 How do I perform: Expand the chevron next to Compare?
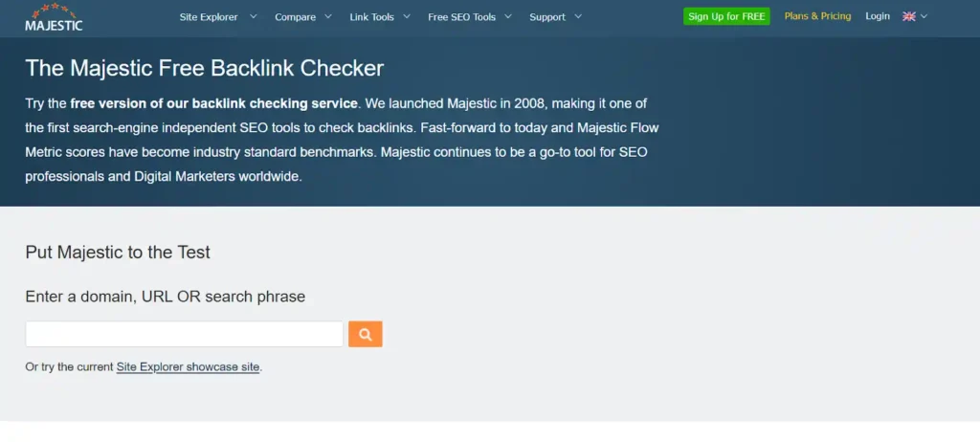tap(328, 17)
